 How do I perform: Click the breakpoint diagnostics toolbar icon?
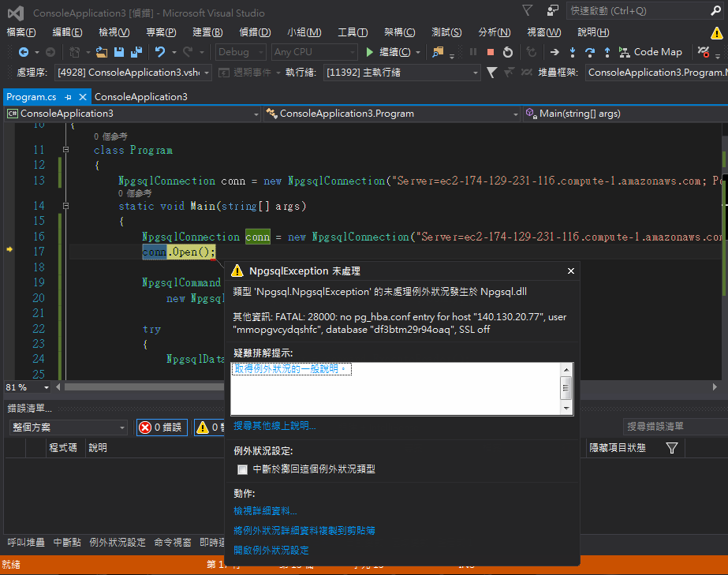point(704,52)
